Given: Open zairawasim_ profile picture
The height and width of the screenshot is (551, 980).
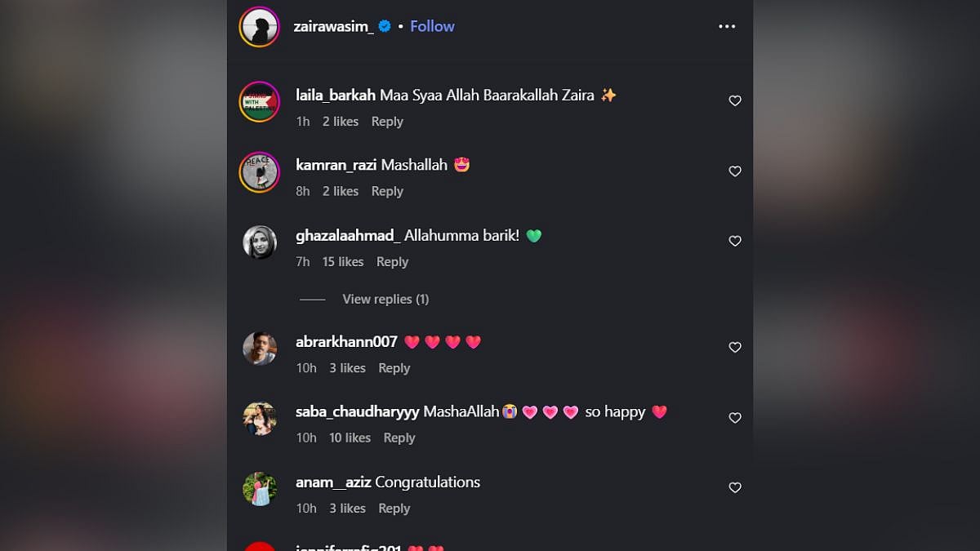Looking at the screenshot, I should pyautogui.click(x=260, y=27).
